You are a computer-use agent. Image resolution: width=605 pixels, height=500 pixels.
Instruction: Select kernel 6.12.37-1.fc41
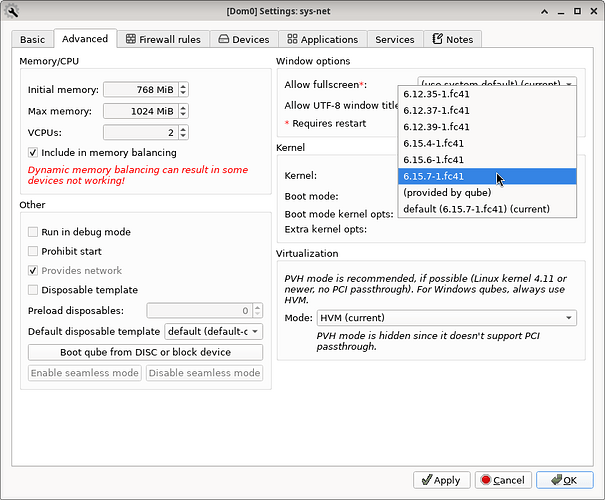[487, 111]
